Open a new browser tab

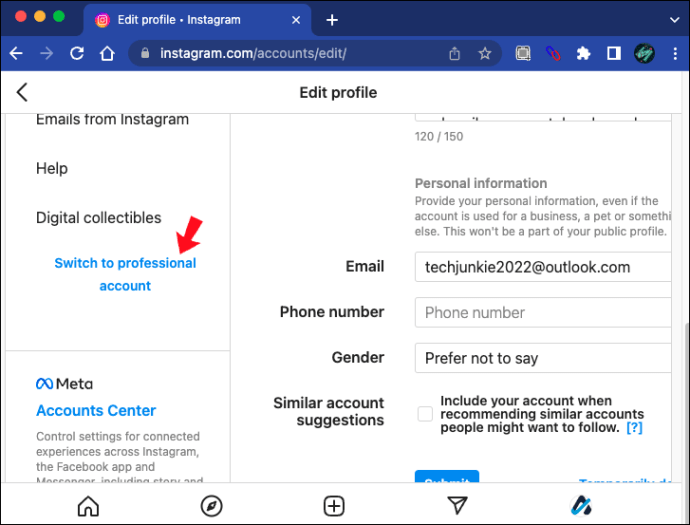tap(332, 20)
